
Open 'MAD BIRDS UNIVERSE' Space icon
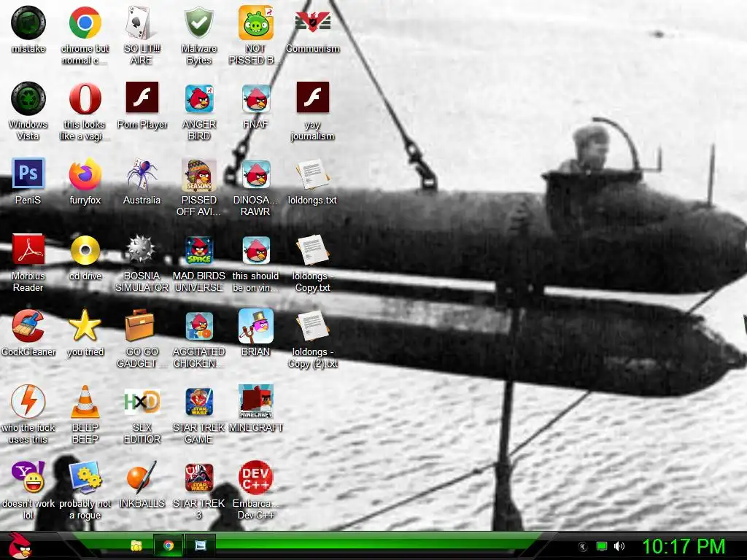pos(199,250)
